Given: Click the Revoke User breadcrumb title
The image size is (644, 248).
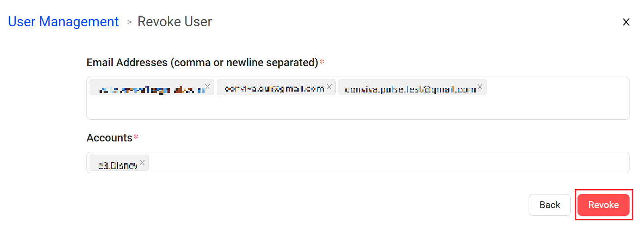Looking at the screenshot, I should click(x=175, y=22).
